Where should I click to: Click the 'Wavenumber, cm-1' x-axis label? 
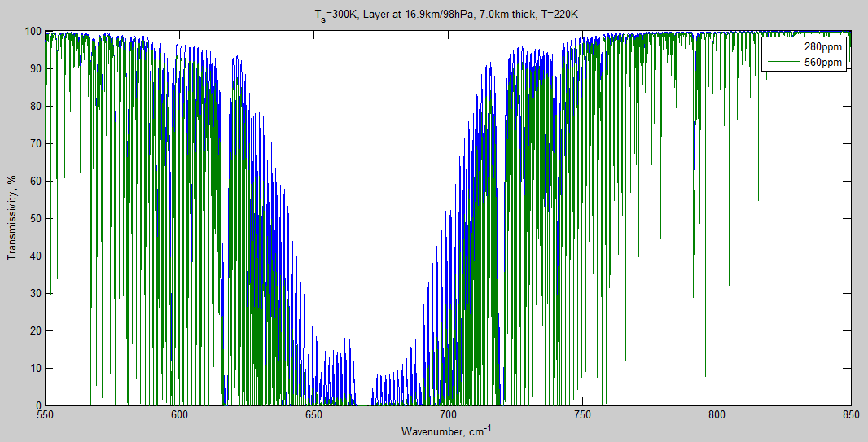coord(447,429)
